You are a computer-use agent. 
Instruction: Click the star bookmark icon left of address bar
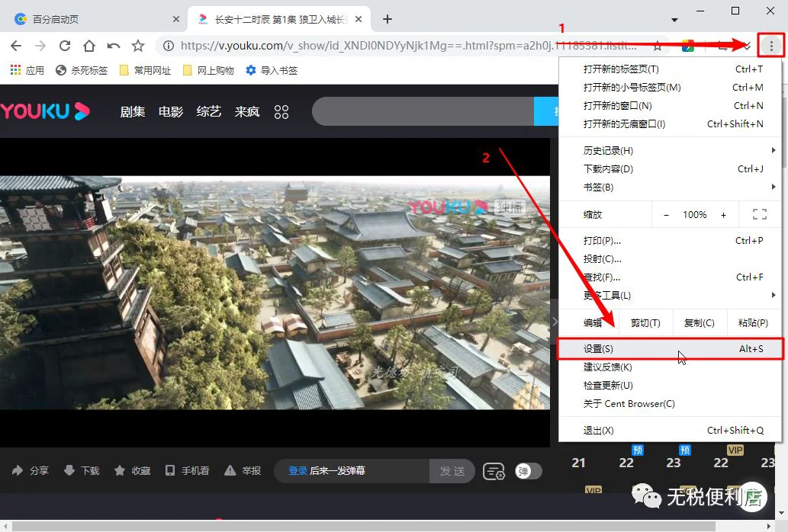click(x=138, y=46)
